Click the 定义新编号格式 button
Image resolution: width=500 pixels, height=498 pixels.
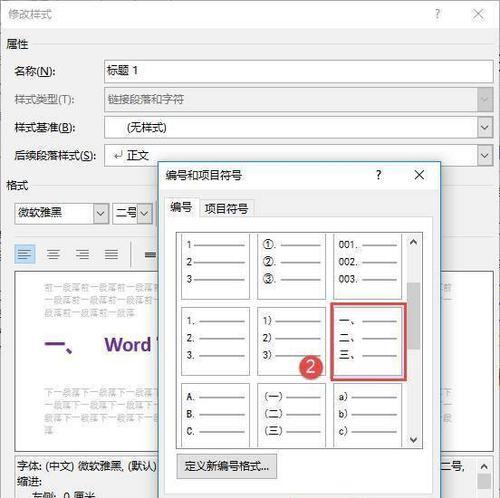[227, 466]
